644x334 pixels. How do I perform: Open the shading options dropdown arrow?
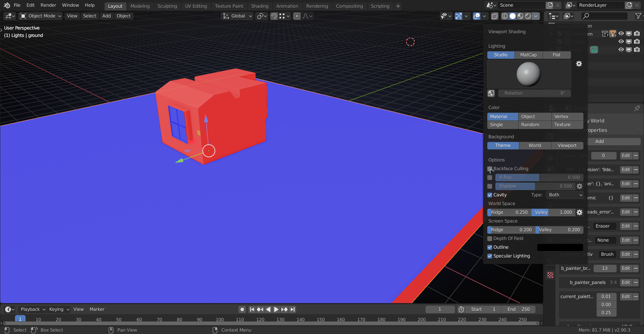coord(536,16)
